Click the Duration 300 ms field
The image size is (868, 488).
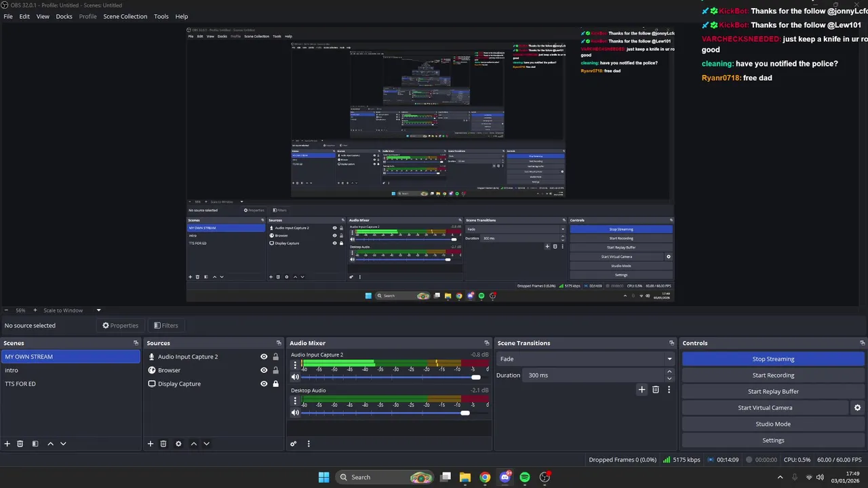click(598, 375)
